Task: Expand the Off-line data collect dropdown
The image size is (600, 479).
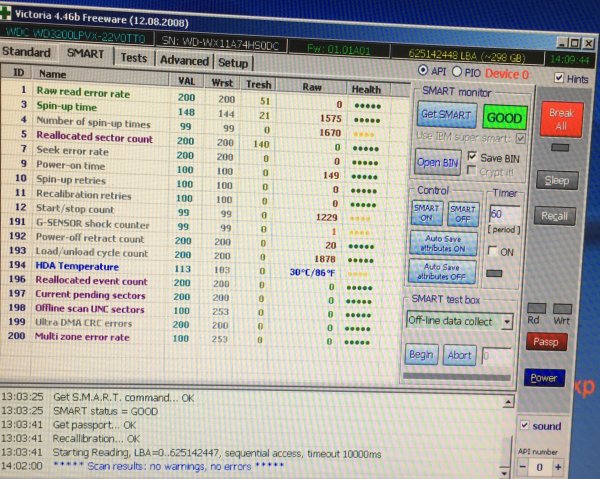Action: pyautogui.click(x=508, y=321)
